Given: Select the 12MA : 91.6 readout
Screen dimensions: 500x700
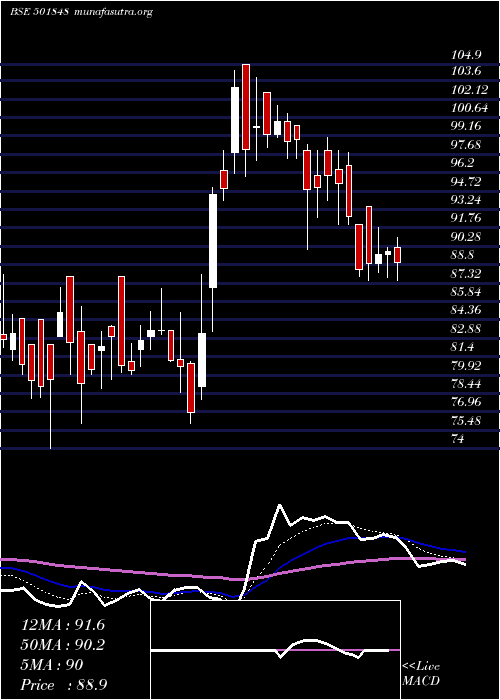Looking at the screenshot, I should [x=63, y=625].
